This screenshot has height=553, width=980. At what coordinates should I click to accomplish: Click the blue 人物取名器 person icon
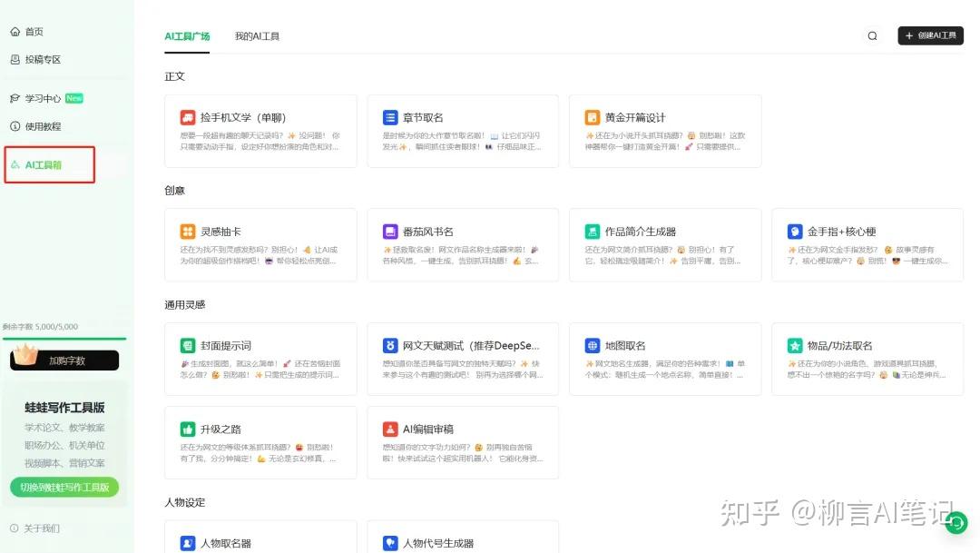[188, 543]
